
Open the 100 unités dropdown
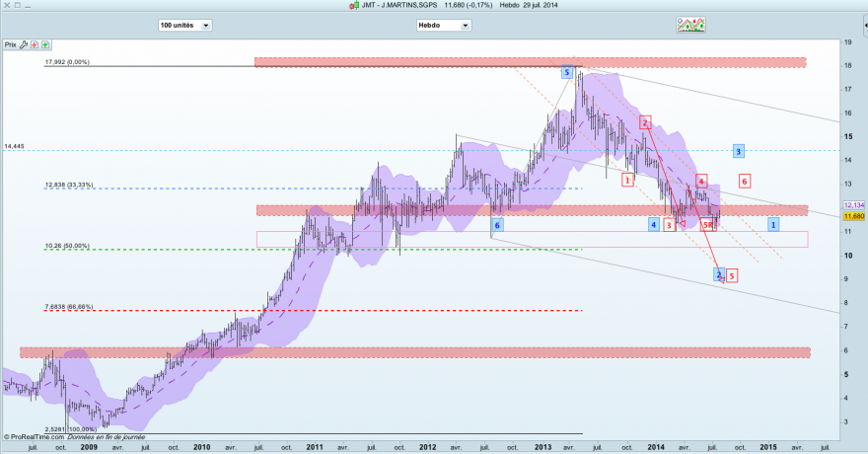(184, 26)
